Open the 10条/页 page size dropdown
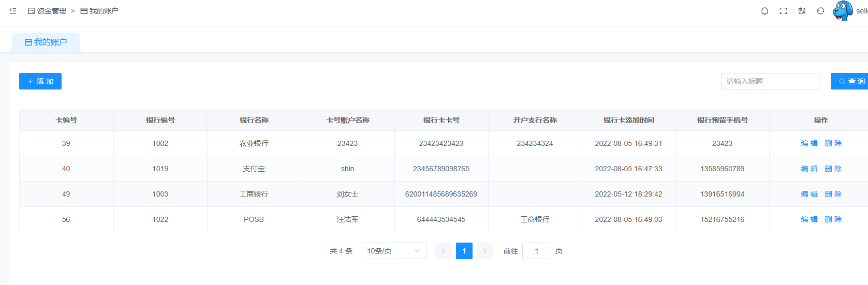This screenshot has height=285, width=868. point(393,251)
